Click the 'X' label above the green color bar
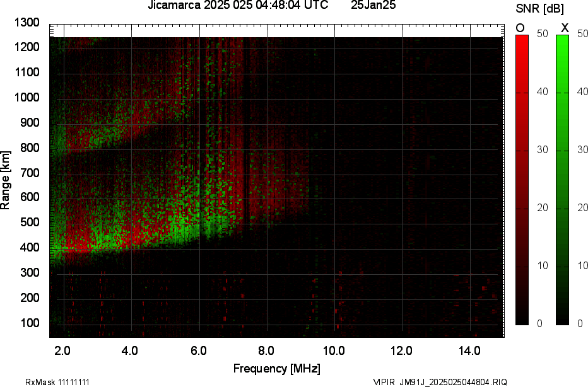Image resolution: width=588 pixels, height=387 pixels. (565, 28)
